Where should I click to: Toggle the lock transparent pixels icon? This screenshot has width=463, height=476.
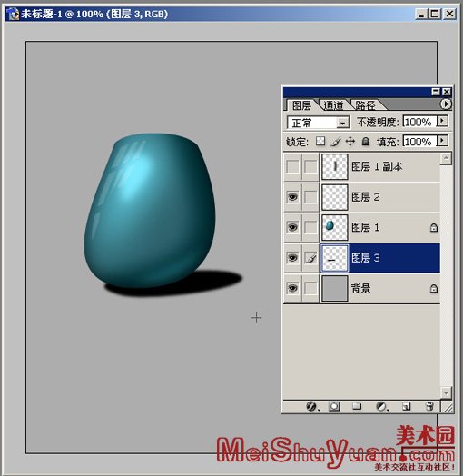point(320,141)
